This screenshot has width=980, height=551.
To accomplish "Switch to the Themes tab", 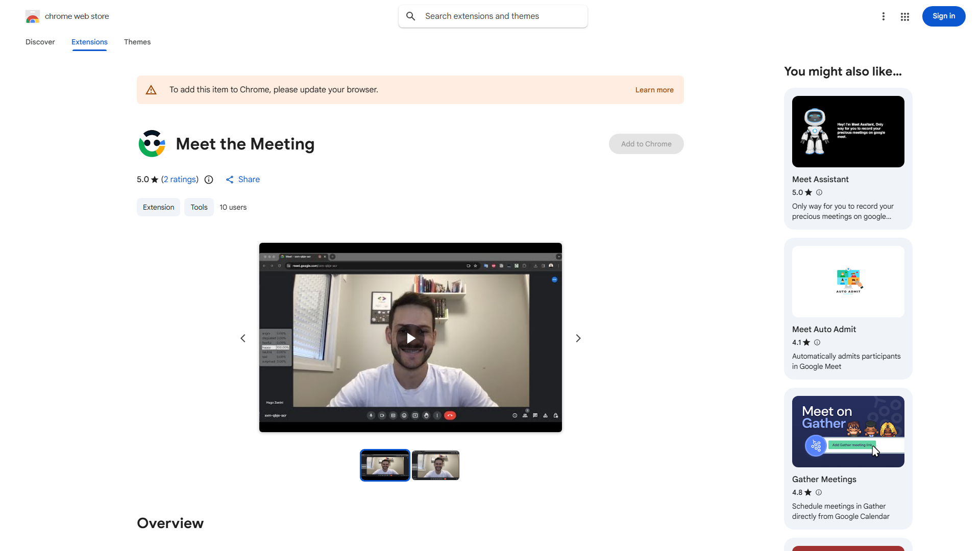I will pyautogui.click(x=137, y=42).
